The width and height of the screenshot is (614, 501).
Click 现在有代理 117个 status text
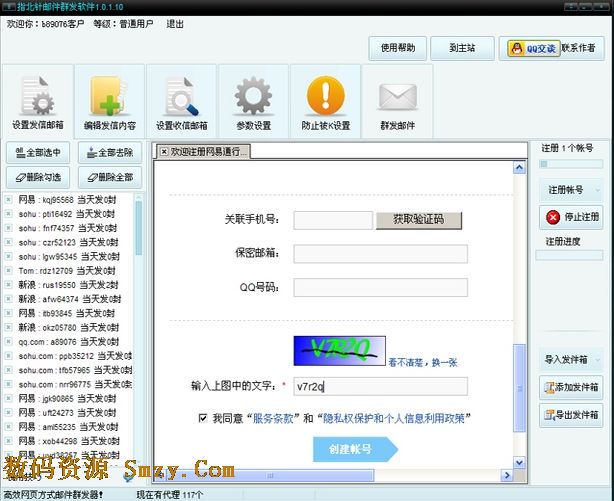(x=170, y=495)
